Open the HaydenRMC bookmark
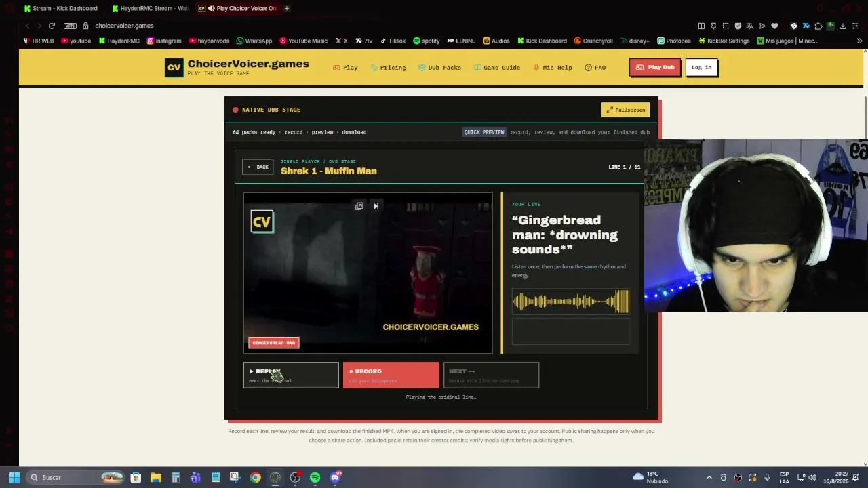Image resolution: width=868 pixels, height=488 pixels. click(x=119, y=41)
